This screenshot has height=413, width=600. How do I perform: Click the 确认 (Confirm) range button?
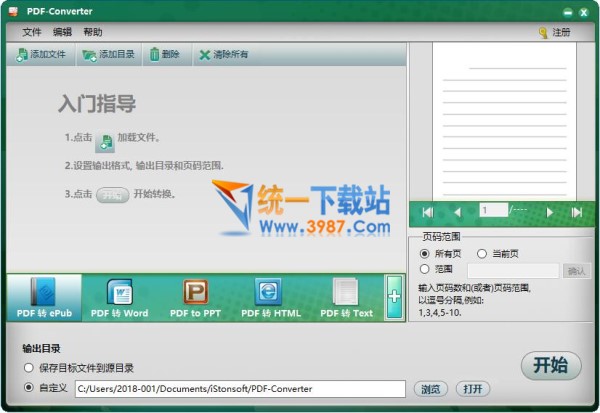coord(576,271)
